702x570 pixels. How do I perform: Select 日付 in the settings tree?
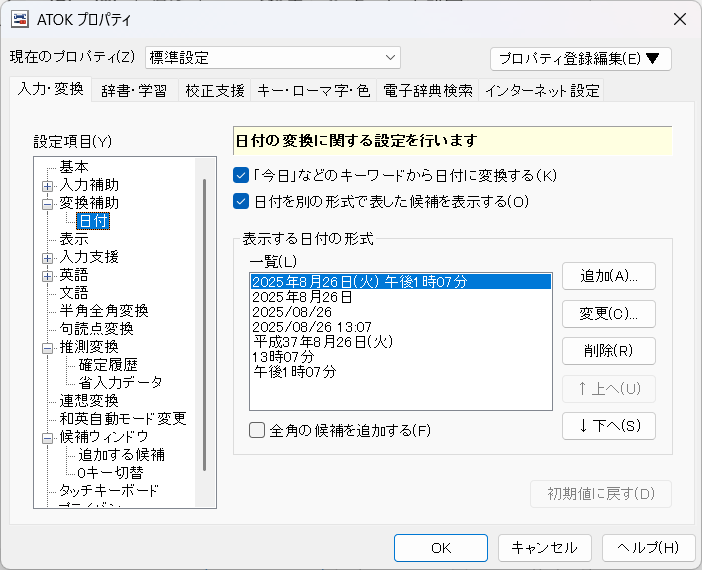tap(93, 221)
